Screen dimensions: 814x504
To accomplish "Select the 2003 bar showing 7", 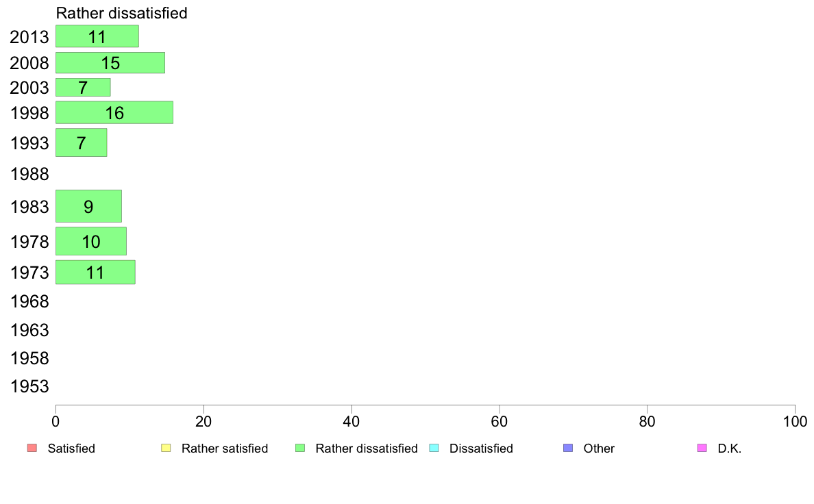I will tap(83, 87).
